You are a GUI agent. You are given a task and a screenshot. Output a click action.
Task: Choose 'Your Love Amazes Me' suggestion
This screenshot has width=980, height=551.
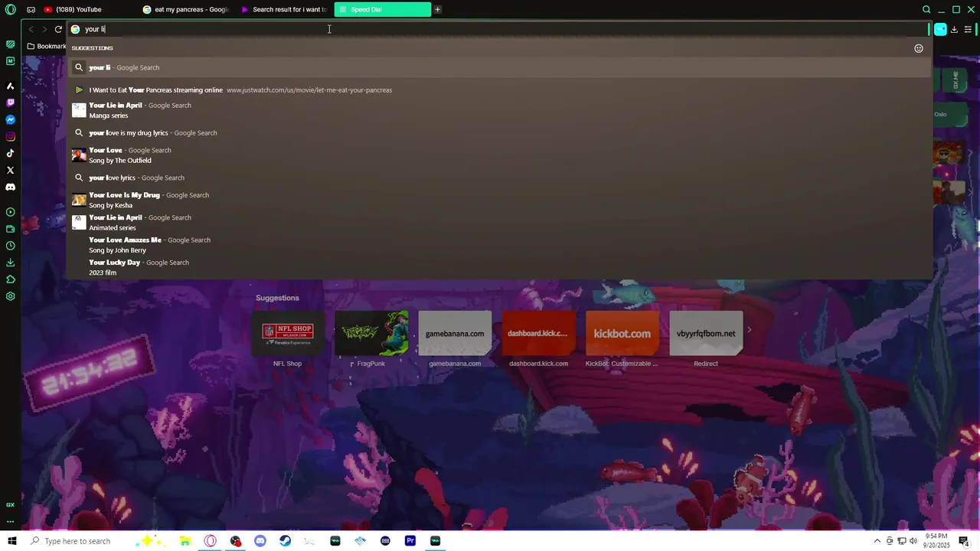pos(499,245)
